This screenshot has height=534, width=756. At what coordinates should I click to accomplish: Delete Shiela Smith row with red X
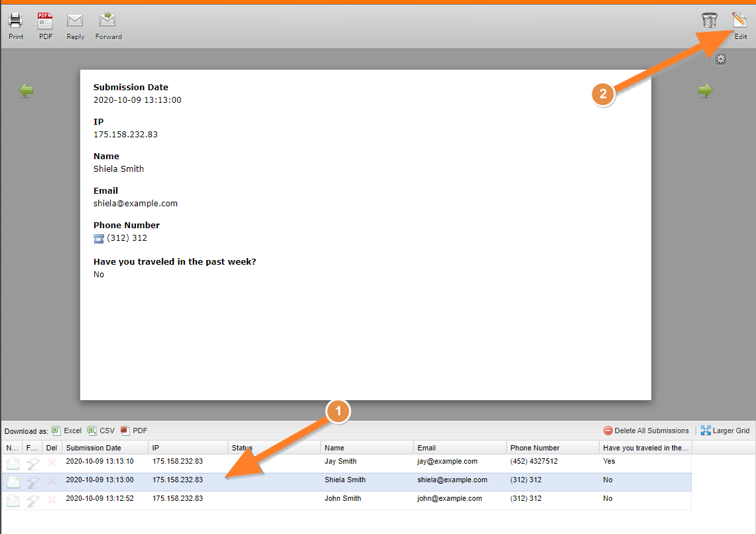pyautogui.click(x=52, y=480)
